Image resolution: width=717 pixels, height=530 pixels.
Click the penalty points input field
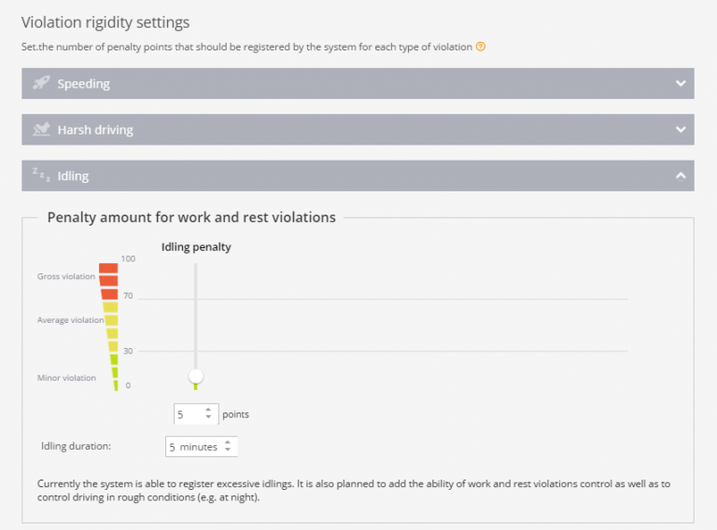click(x=186, y=413)
